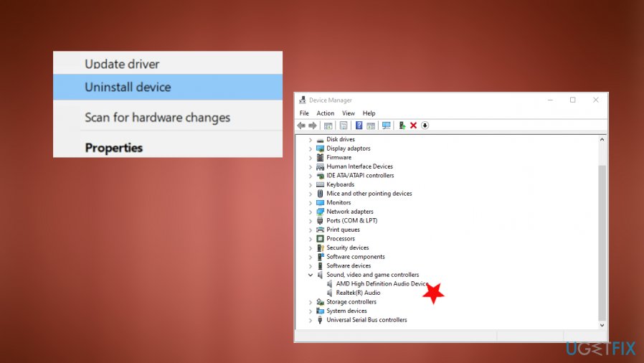The width and height of the screenshot is (644, 363).
Task: Select the Firmware category icon
Action: [321, 158]
